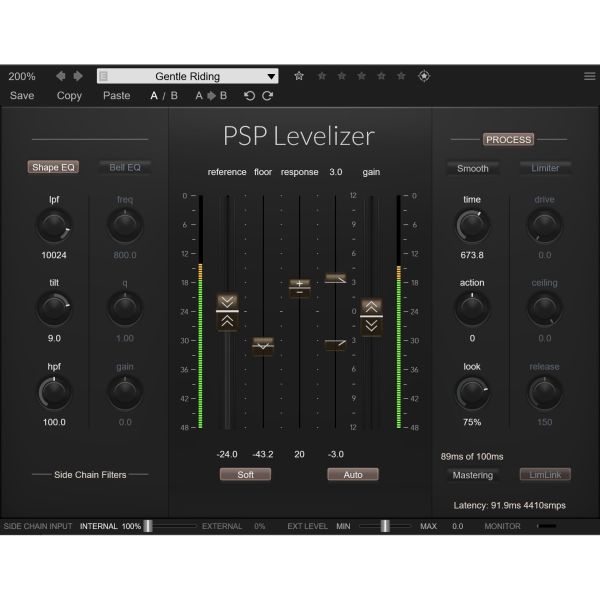Click the lpf value 10024
This screenshot has width=600, height=600.
point(54,255)
